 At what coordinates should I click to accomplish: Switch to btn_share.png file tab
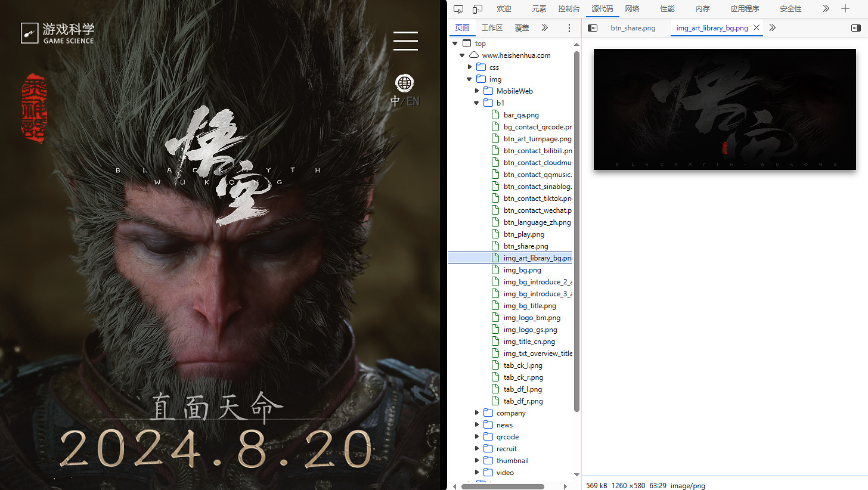click(x=633, y=28)
